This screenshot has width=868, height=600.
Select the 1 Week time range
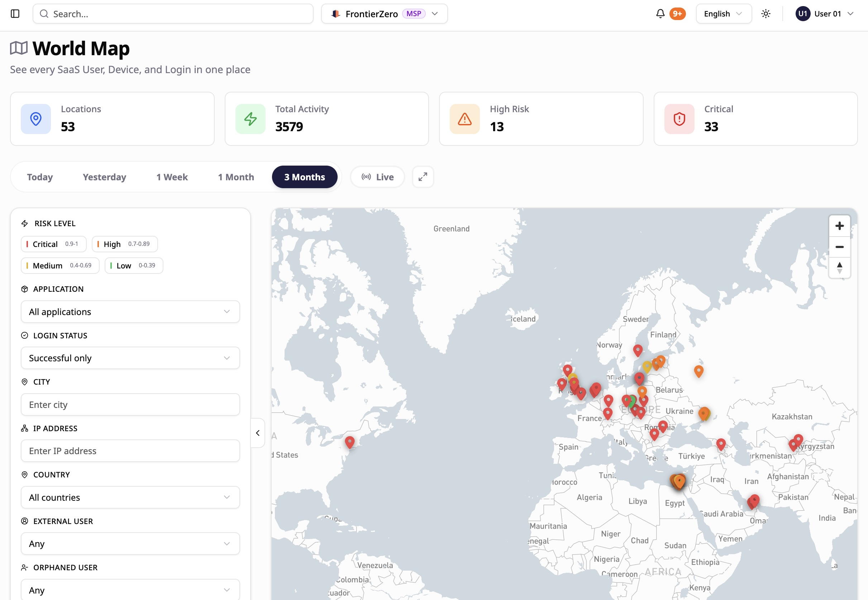coord(172,177)
